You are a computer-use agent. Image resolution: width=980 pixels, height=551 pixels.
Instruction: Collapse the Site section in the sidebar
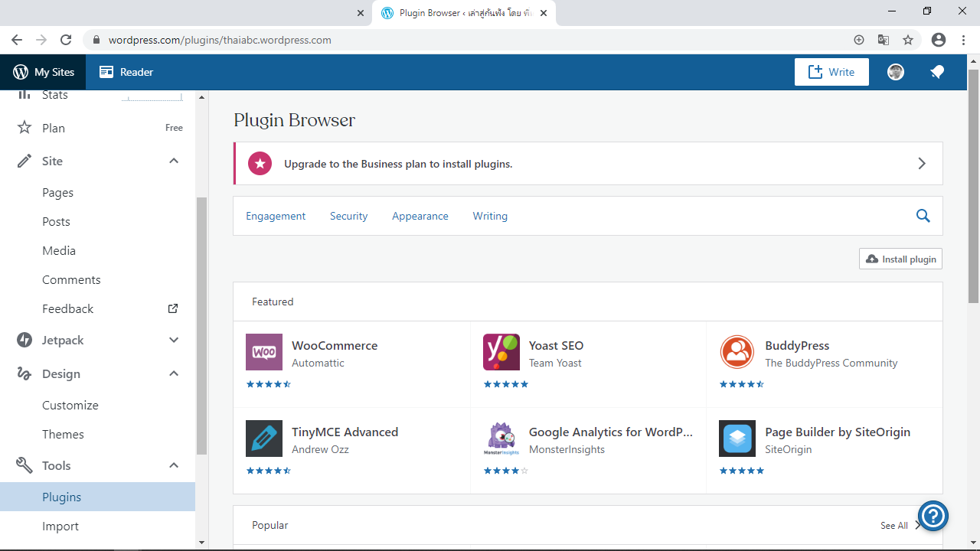pos(174,161)
